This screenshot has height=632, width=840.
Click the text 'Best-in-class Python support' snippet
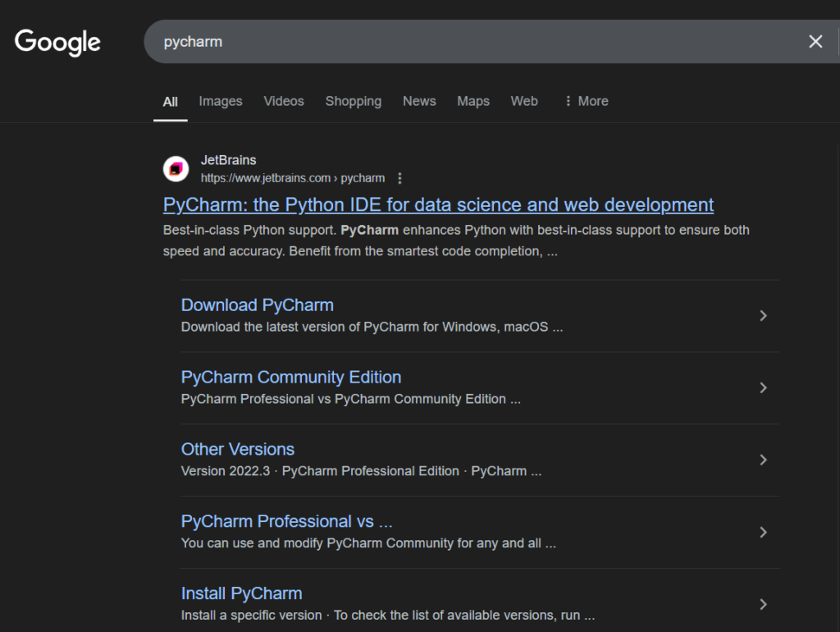pos(249,230)
